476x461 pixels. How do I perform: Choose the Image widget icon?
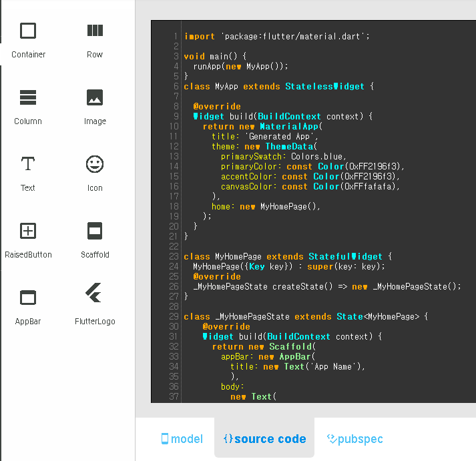[95, 97]
